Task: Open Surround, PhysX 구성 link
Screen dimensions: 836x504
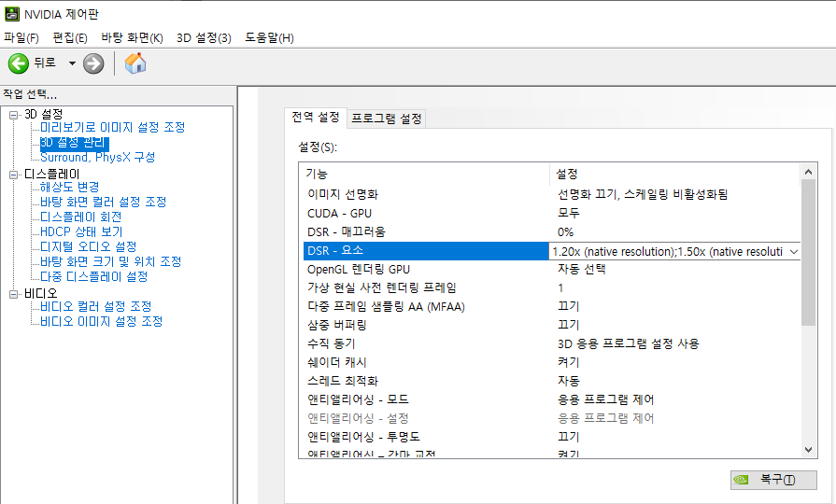Action: pyautogui.click(x=97, y=157)
